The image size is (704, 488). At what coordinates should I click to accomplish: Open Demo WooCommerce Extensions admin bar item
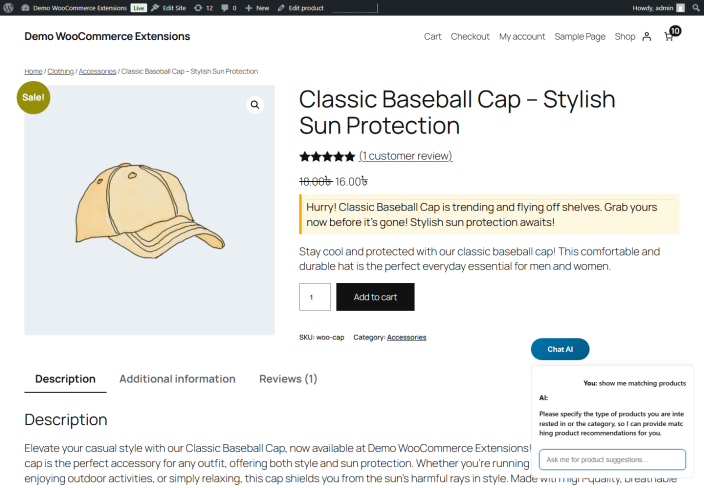pyautogui.click(x=74, y=8)
